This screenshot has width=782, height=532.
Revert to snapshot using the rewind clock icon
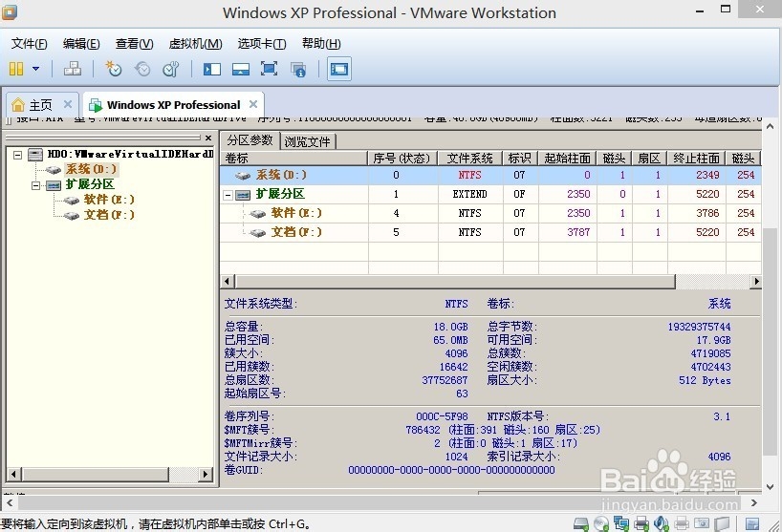pos(142,69)
